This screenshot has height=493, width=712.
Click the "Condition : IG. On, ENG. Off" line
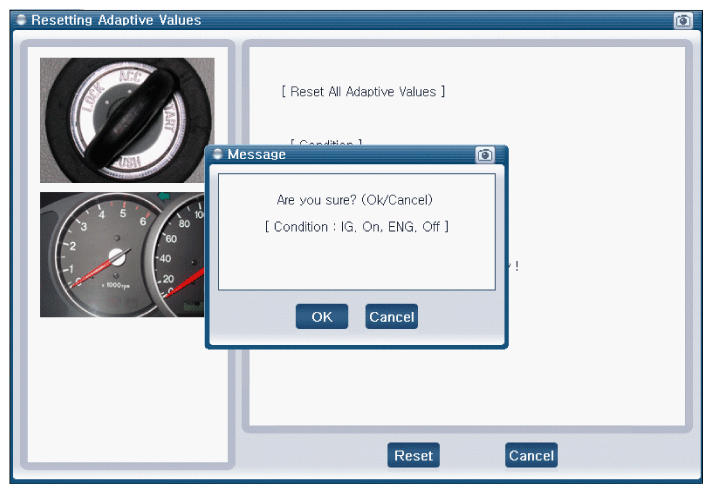pos(356,227)
